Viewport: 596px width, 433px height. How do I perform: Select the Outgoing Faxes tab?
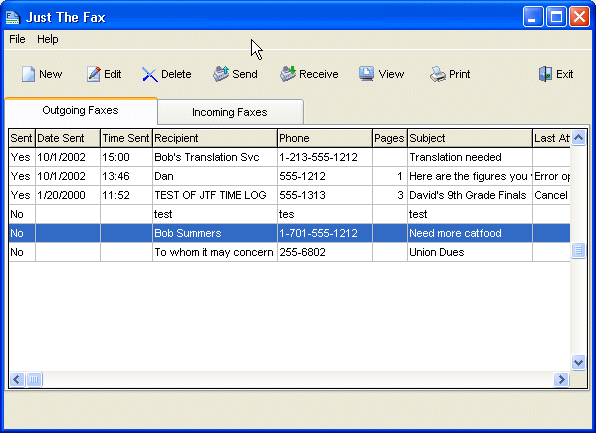(81, 110)
